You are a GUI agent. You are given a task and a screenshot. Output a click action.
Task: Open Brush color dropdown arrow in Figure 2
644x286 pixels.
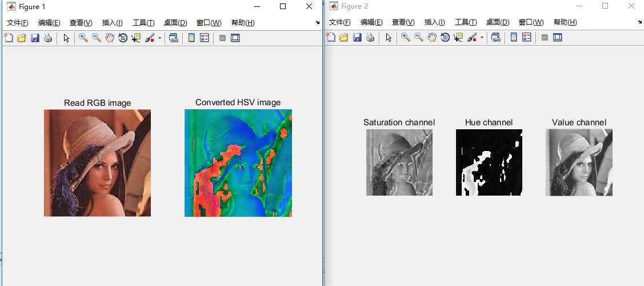pyautogui.click(x=482, y=37)
